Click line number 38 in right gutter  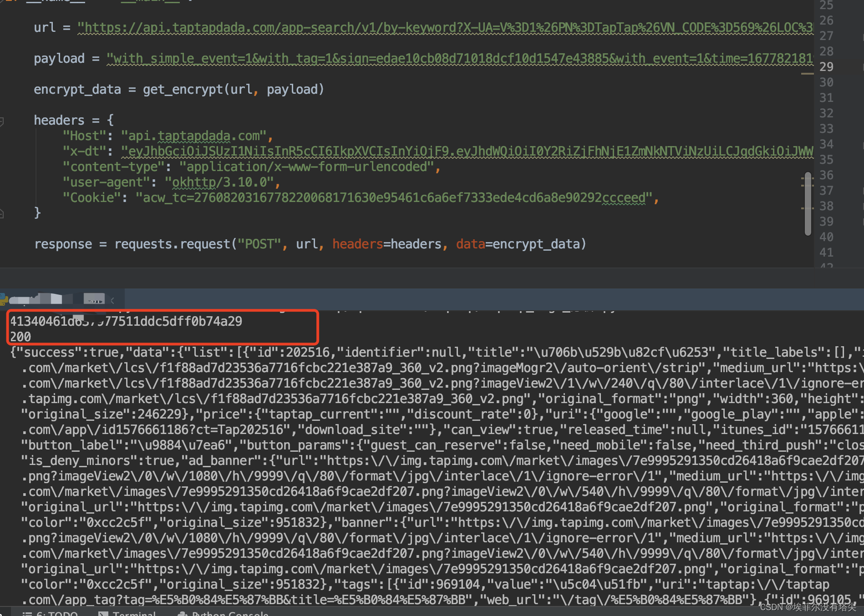point(826,206)
